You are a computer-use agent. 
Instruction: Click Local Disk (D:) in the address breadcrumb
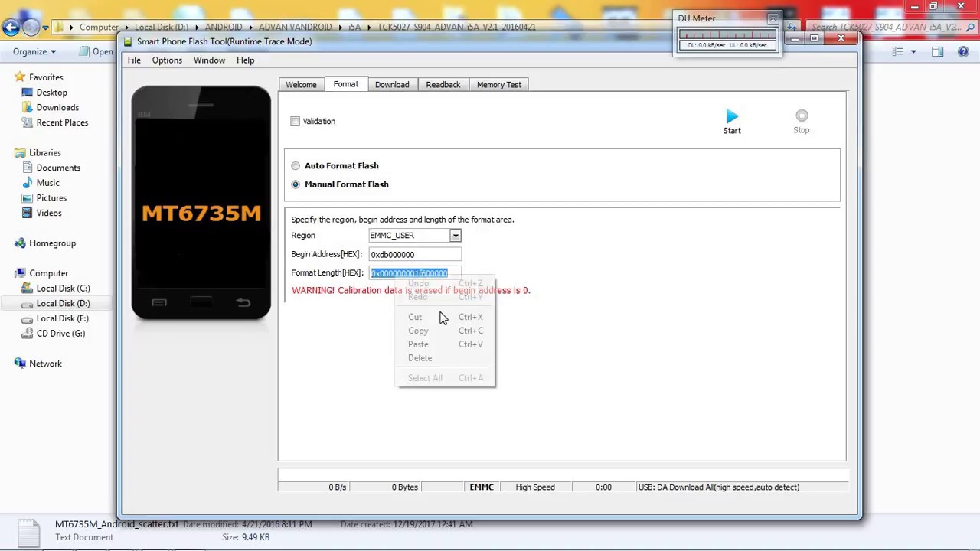point(162,27)
